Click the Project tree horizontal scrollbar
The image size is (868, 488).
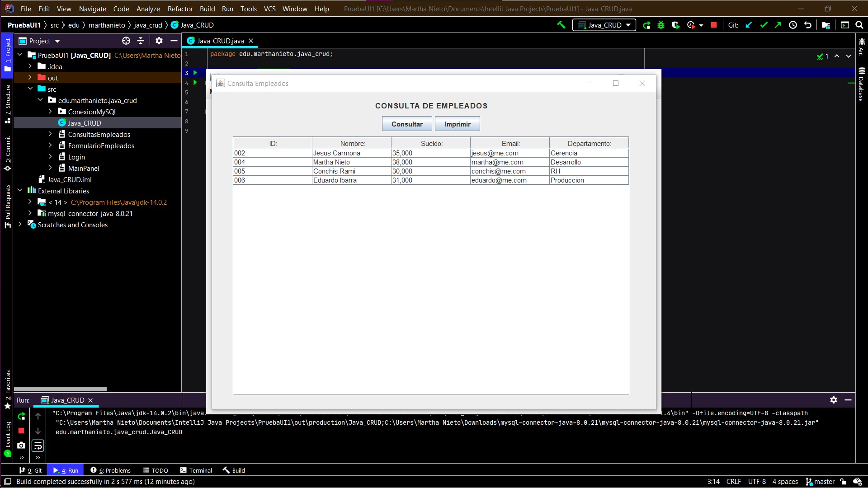60,389
